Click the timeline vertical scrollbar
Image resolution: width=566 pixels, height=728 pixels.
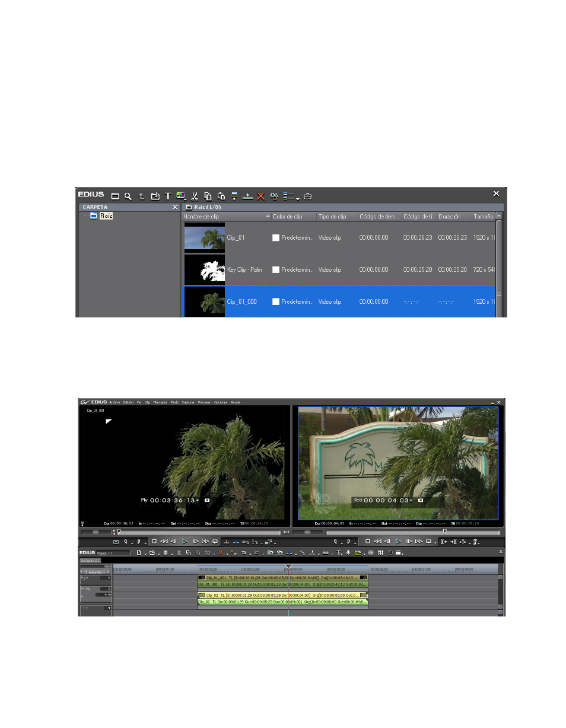[x=500, y=591]
